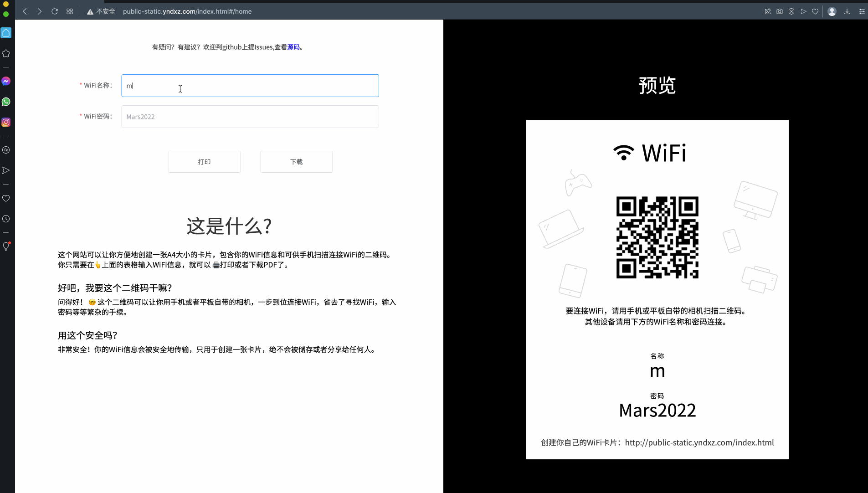The width and height of the screenshot is (868, 493).
Task: Open browsing history via the clock icon
Action: pos(6,218)
